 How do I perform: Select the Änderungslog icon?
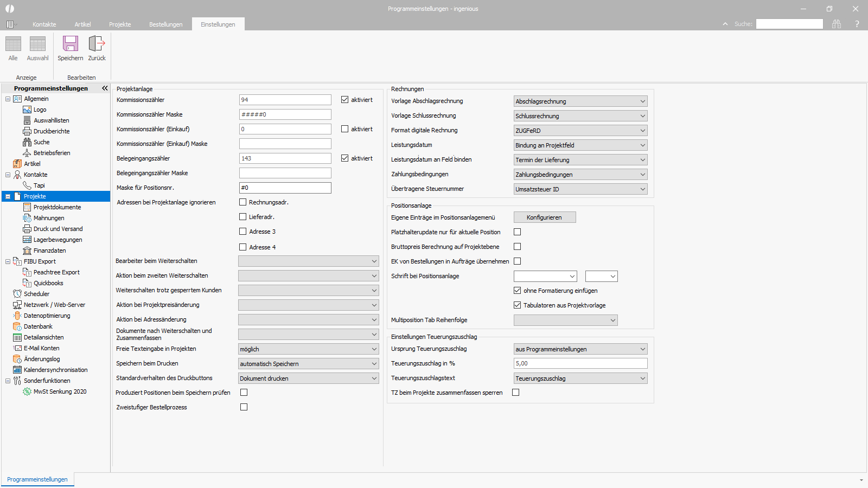click(x=17, y=359)
